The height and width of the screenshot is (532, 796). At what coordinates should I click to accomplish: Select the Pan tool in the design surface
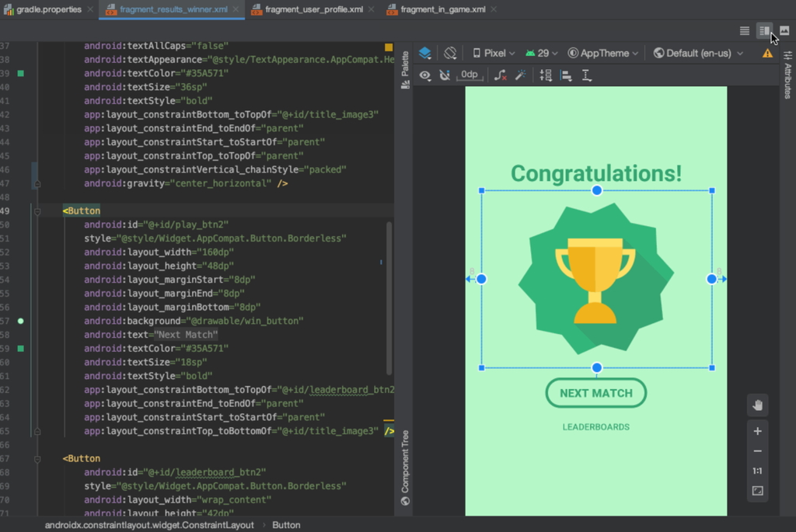[x=758, y=405]
